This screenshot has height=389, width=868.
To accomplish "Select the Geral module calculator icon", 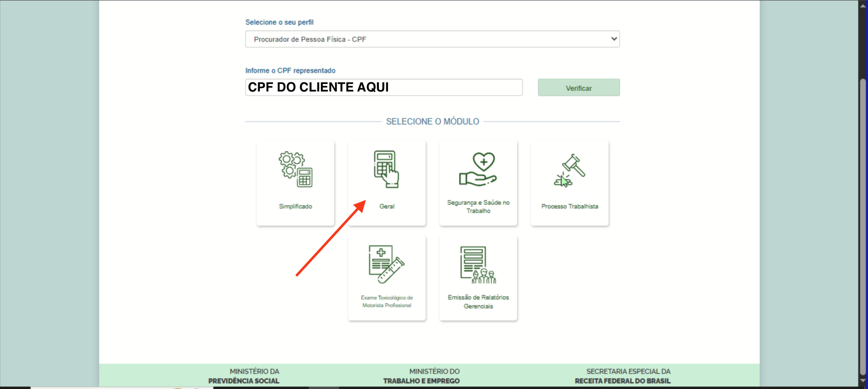I will click(387, 169).
